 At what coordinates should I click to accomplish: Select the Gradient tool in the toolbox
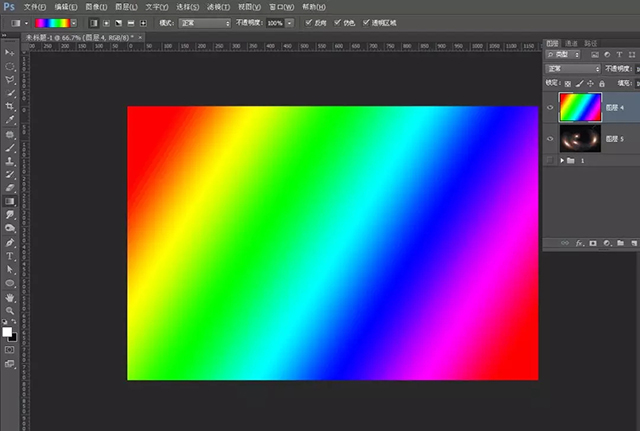[x=10, y=201]
